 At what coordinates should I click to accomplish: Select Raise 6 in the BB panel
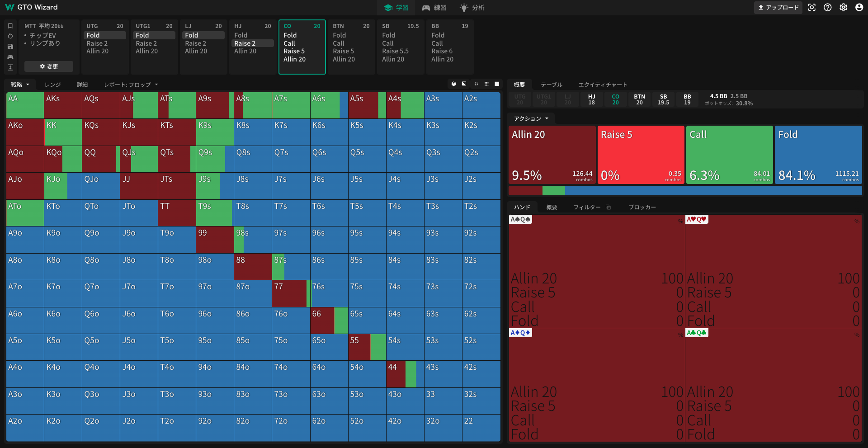[442, 51]
